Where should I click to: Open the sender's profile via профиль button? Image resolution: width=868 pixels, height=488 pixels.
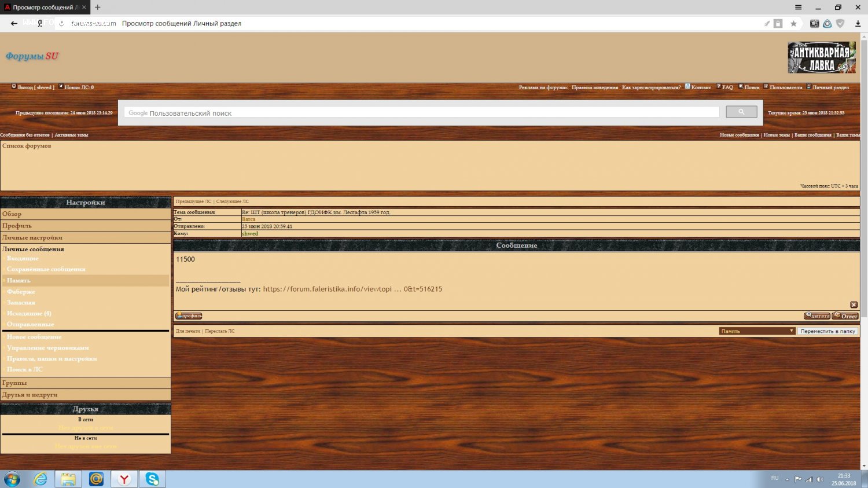pyautogui.click(x=189, y=316)
